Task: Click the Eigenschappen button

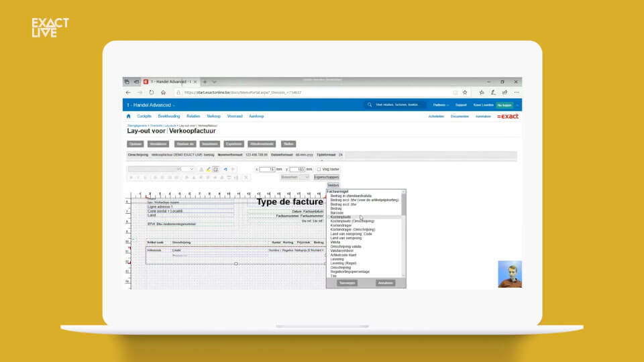Action: [327, 177]
